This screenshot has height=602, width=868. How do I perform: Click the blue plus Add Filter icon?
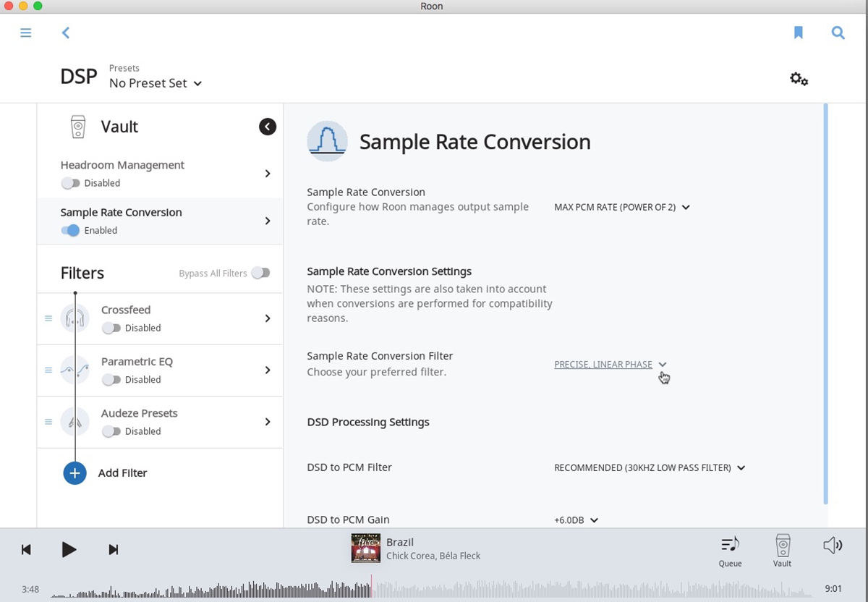75,473
